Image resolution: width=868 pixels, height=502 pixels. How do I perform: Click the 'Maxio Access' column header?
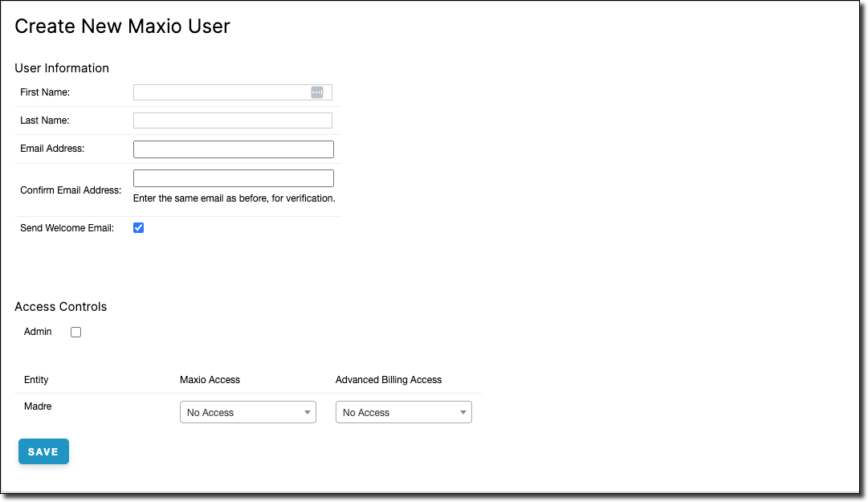point(210,380)
